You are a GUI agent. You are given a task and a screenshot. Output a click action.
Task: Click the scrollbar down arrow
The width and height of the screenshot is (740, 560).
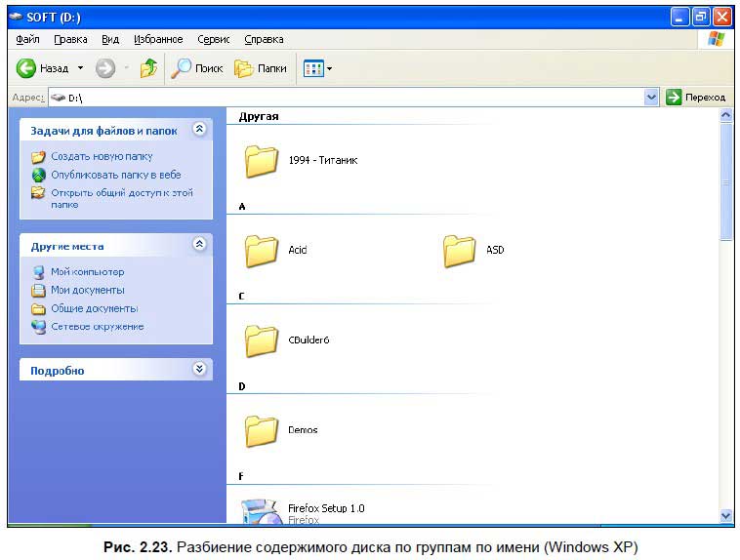coord(725,516)
